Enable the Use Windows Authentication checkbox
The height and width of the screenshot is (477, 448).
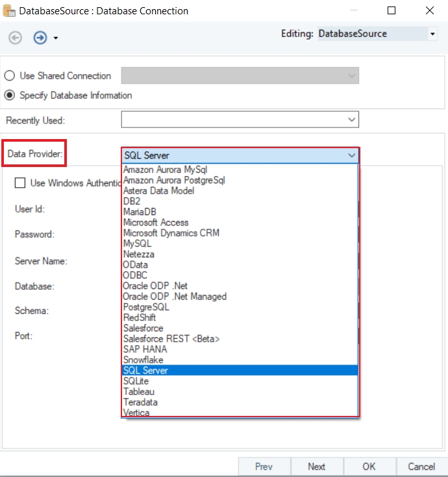pyautogui.click(x=20, y=183)
